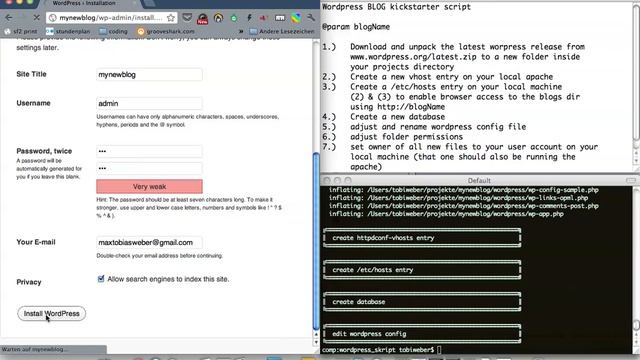
Task: Focus the second password field
Action: (149, 168)
